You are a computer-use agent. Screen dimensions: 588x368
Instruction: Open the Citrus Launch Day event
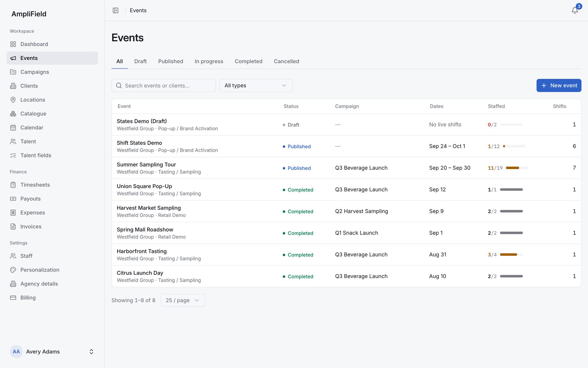click(140, 273)
